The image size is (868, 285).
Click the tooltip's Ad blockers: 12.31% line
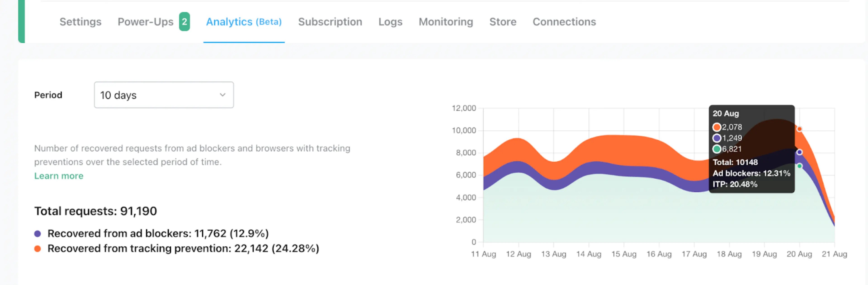pos(751,173)
